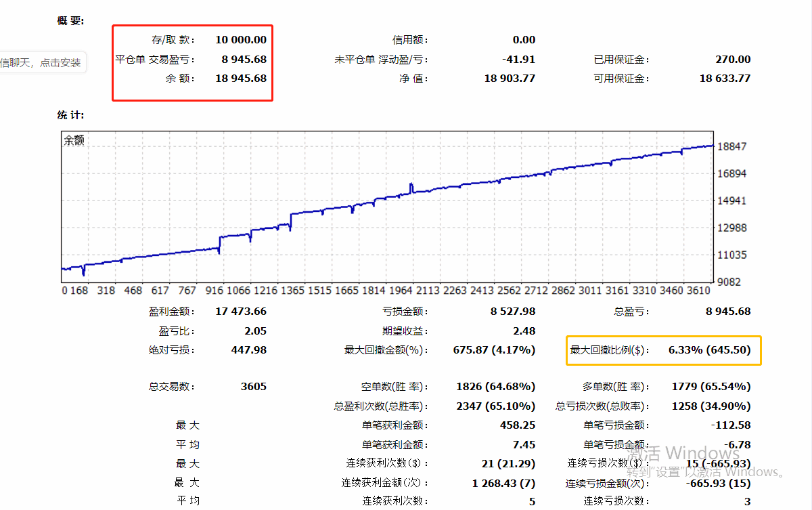Click the 信用额 value 0.00

524,40
